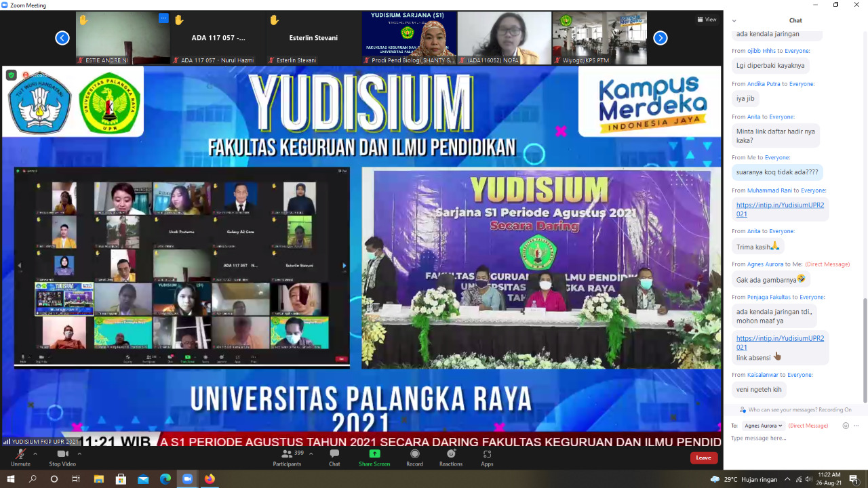Open the Reactions menu
This screenshot has height=488, width=868.
(x=451, y=457)
